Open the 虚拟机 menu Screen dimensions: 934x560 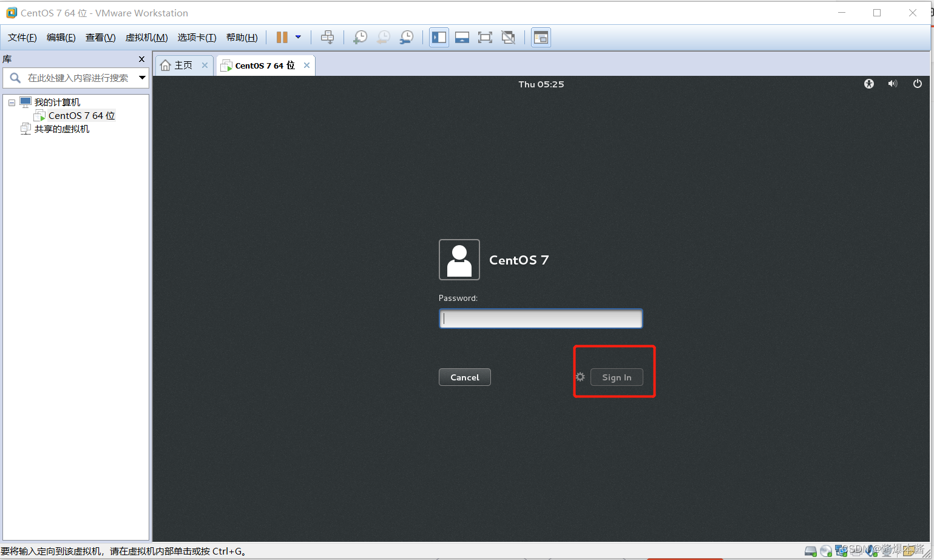(x=146, y=37)
